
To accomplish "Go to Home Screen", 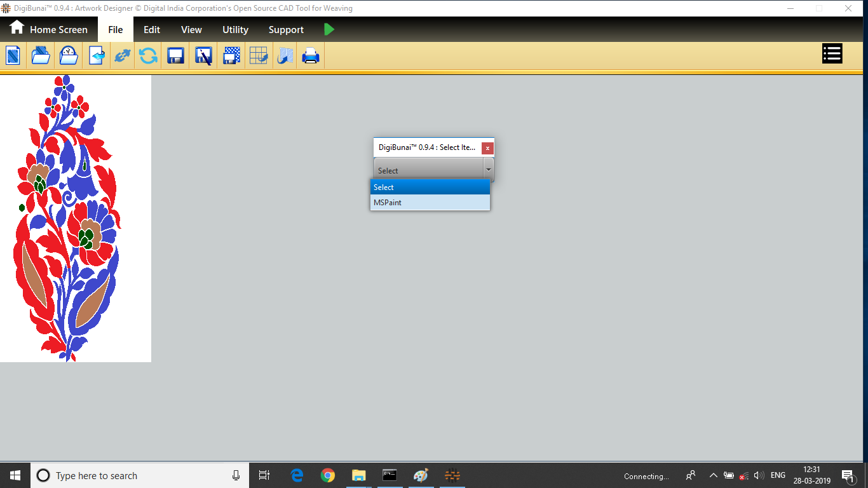I will [48, 30].
